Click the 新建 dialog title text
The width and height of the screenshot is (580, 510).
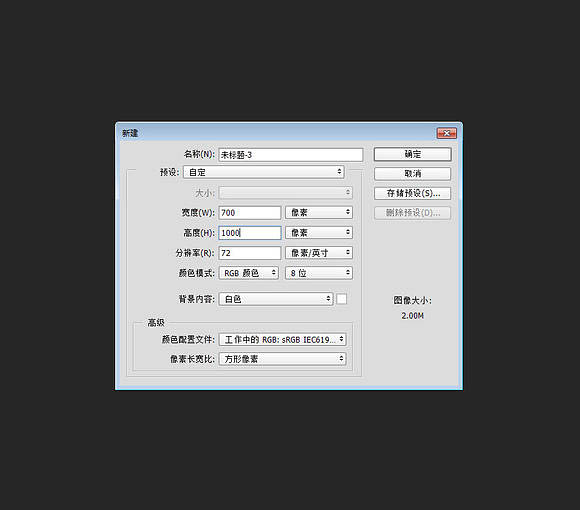coord(130,133)
